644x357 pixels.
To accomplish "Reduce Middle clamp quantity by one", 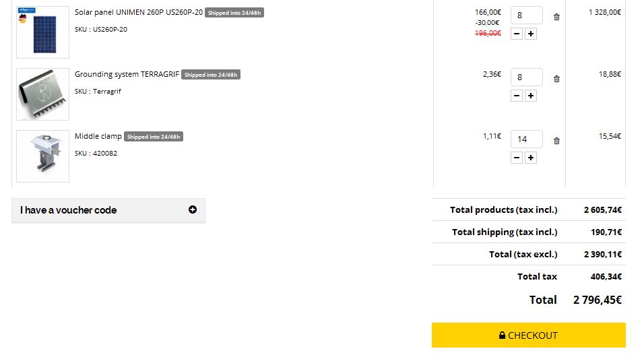I will (517, 158).
